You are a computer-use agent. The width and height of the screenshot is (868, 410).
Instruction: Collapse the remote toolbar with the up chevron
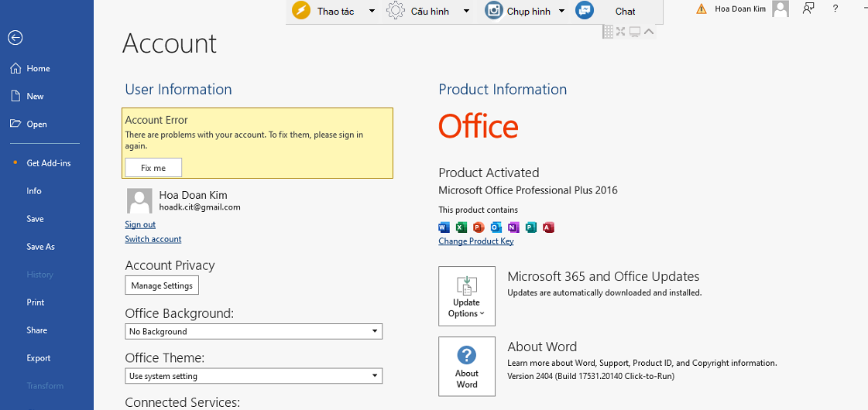(x=649, y=32)
